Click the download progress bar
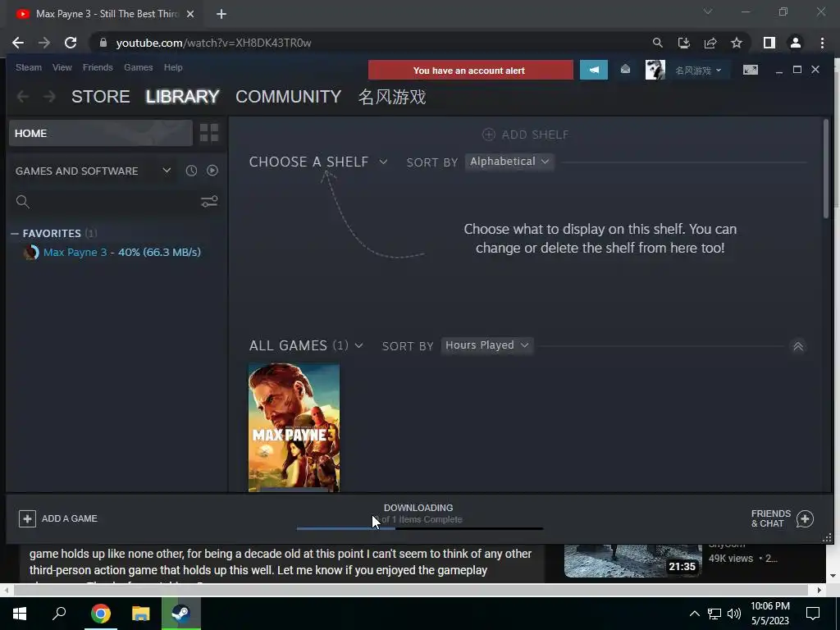This screenshot has width=840, height=630. click(419, 529)
